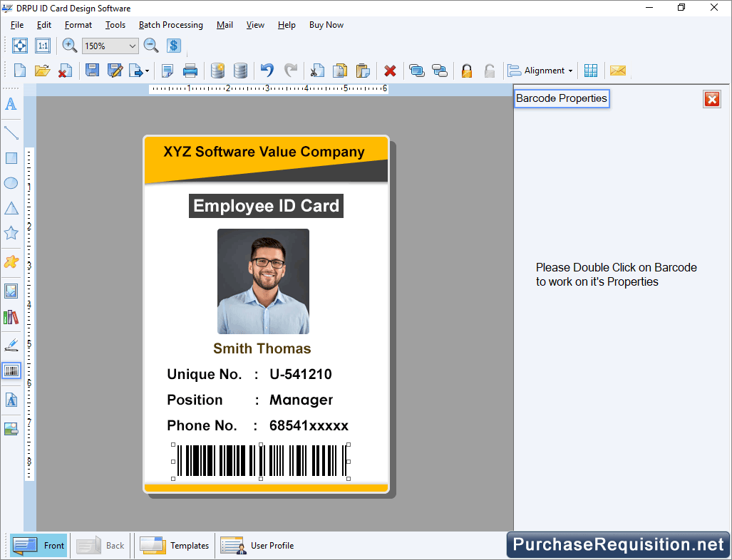Pick the Rectangle drawing tool
732x560 pixels.
tap(11, 158)
